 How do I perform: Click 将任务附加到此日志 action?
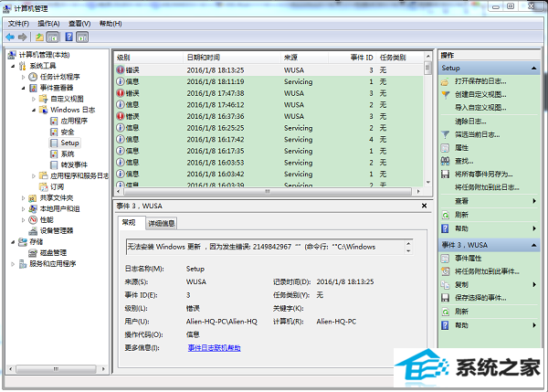pos(489,187)
